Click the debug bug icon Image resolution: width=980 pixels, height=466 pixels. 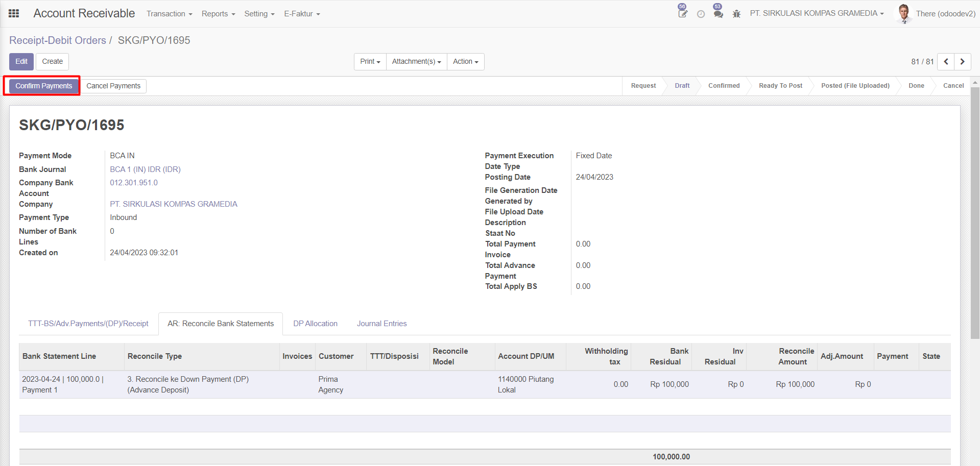(736, 14)
